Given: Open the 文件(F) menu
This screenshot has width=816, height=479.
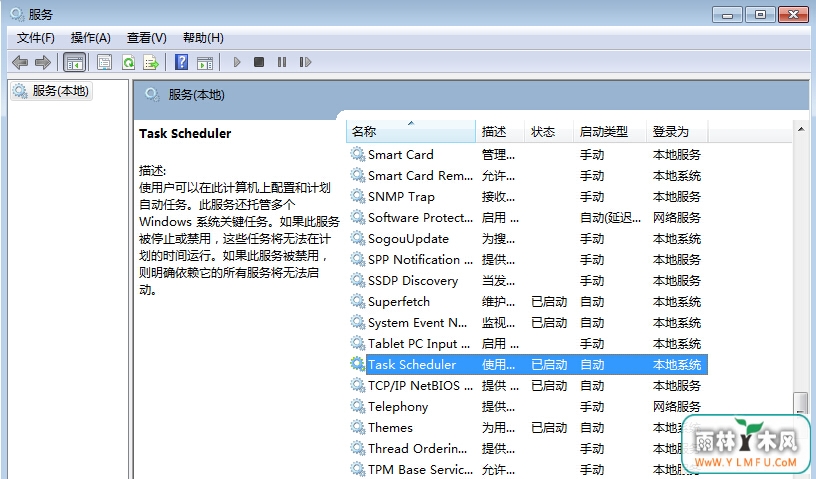Looking at the screenshot, I should pos(35,38).
